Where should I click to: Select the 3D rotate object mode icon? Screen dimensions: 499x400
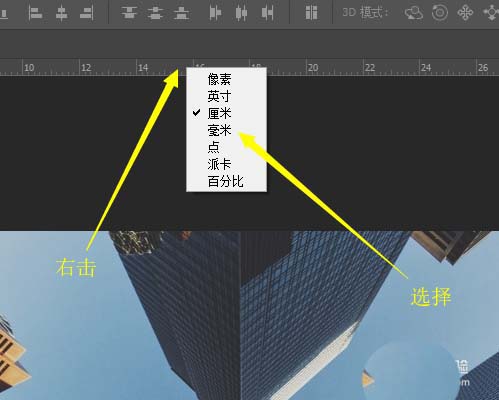click(414, 13)
